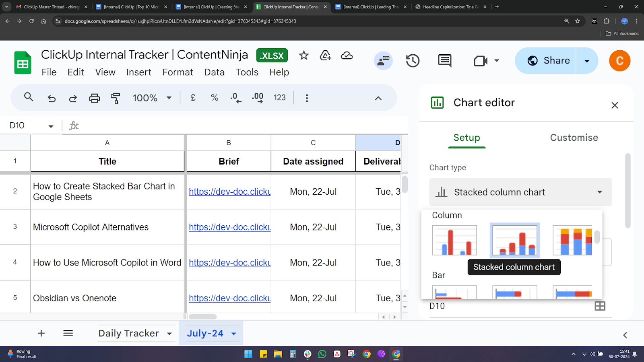Viewport: 644px width, 362px height.
Task: Star this spreadsheet
Action: pos(304,56)
